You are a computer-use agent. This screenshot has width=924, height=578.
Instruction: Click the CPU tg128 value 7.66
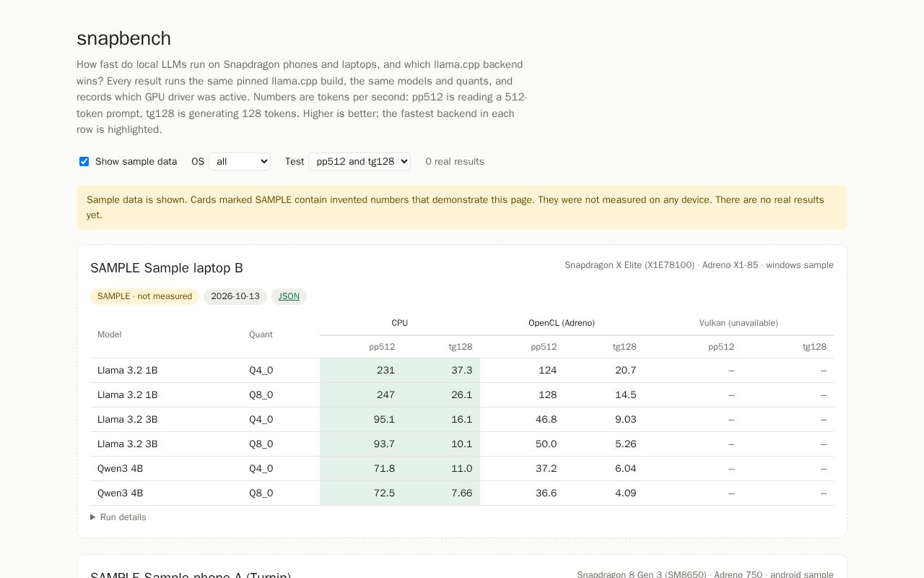click(x=462, y=493)
